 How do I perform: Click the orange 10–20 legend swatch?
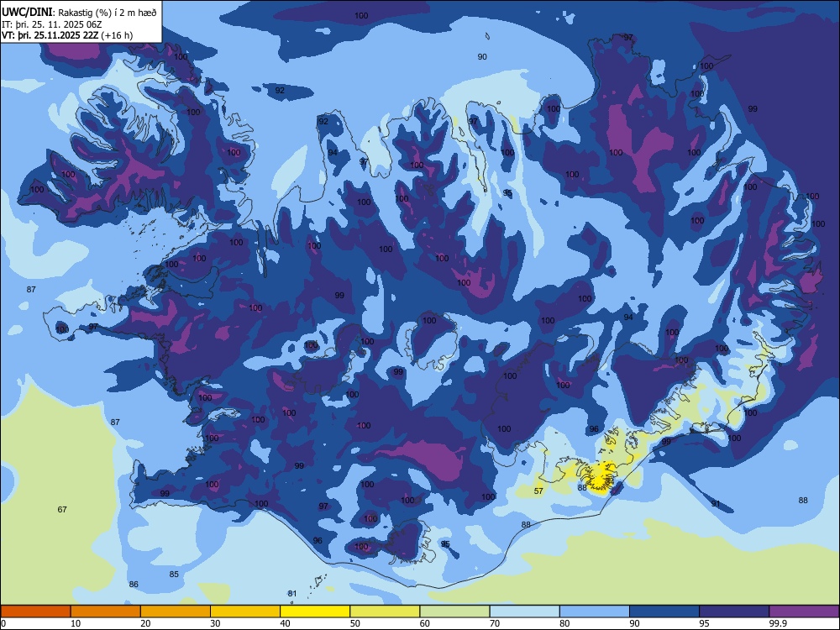click(x=106, y=612)
